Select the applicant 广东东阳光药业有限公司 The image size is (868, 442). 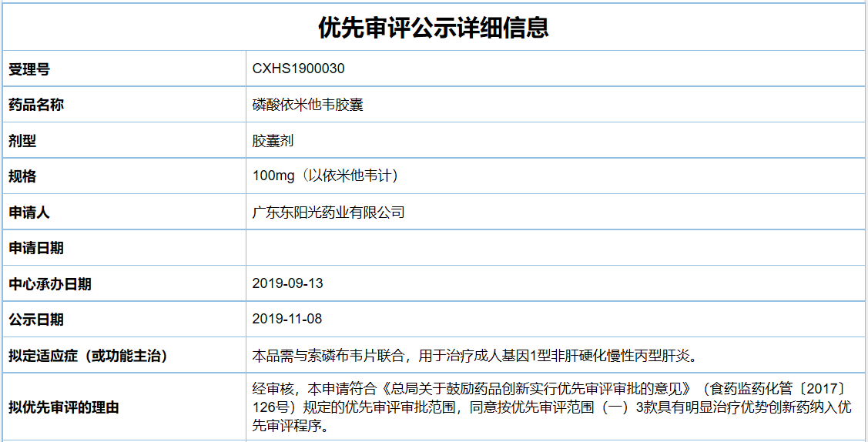coord(328,212)
